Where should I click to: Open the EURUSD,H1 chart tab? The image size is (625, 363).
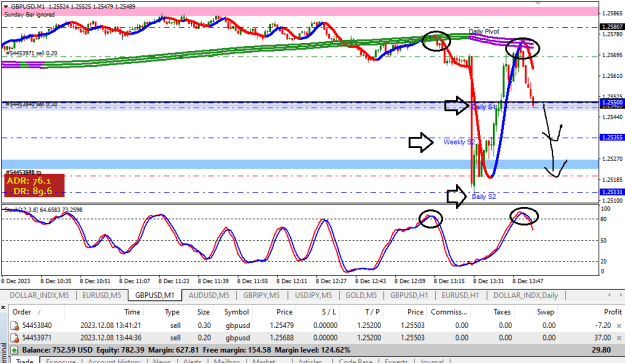point(460,295)
